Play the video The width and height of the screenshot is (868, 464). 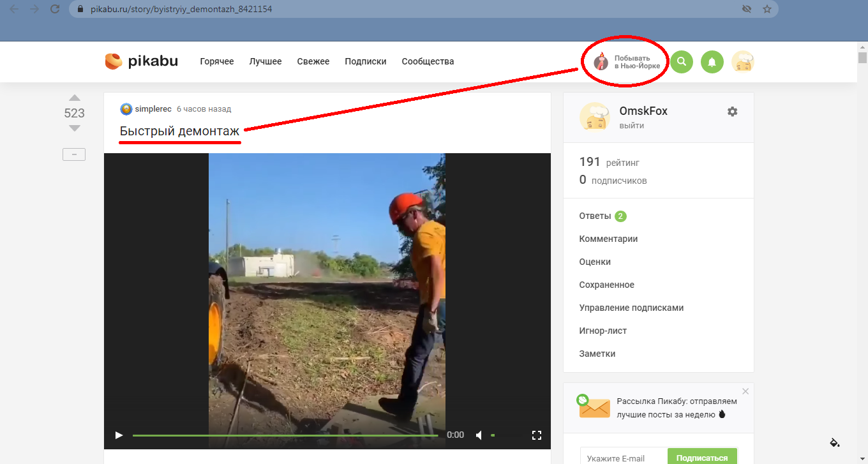119,435
